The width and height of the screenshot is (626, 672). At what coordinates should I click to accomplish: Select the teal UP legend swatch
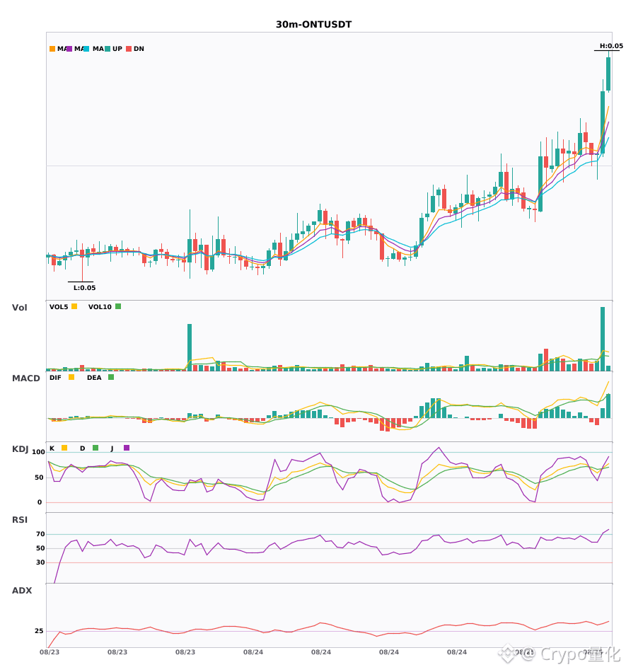coord(108,49)
